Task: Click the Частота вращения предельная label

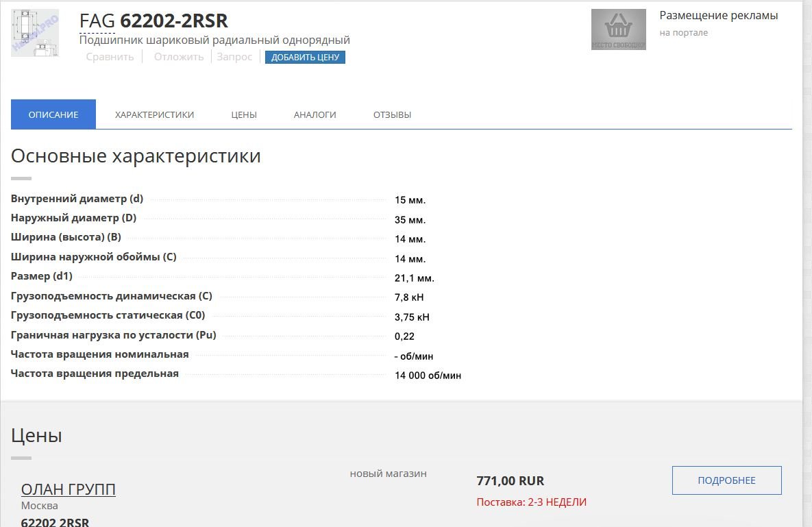Action: click(x=95, y=373)
